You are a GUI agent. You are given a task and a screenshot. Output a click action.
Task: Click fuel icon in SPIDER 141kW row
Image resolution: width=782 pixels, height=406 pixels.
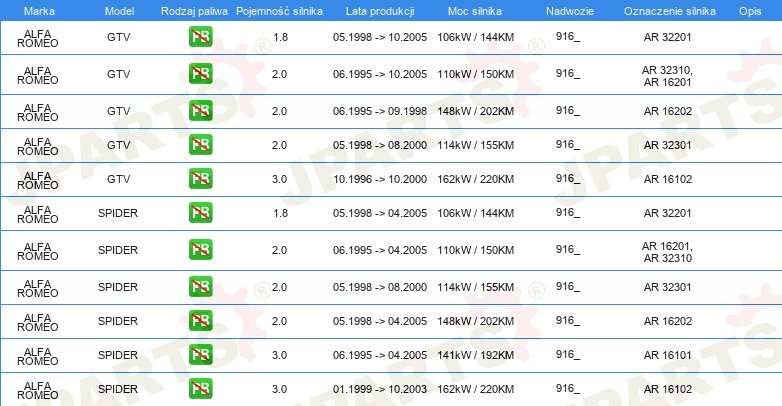(200, 355)
